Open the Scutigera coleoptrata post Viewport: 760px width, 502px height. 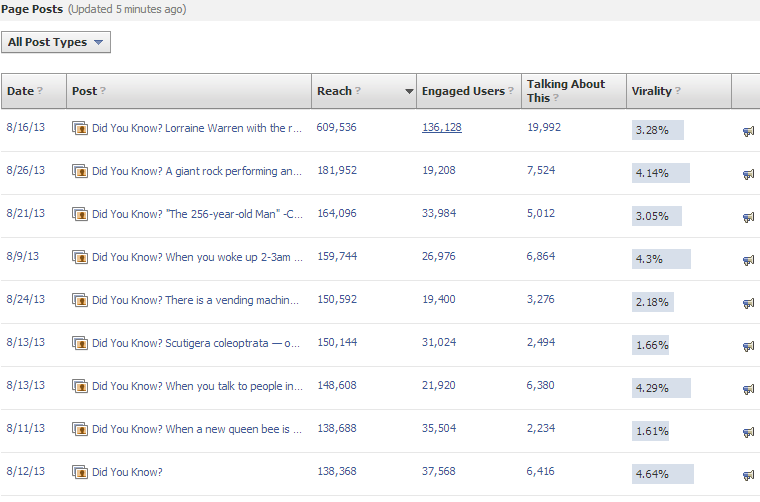(196, 343)
